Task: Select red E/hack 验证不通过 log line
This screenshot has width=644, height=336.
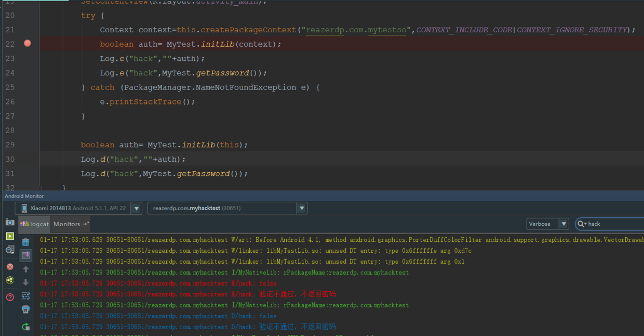Action: (187, 294)
